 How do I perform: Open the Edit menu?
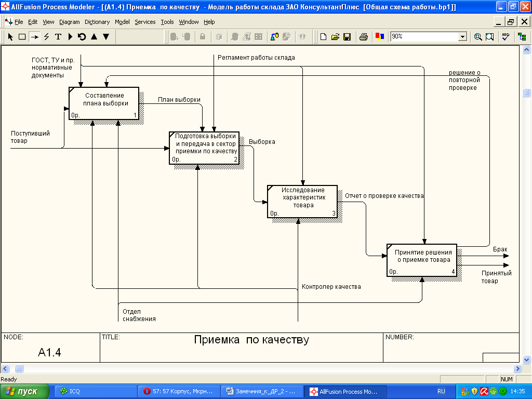[33, 22]
